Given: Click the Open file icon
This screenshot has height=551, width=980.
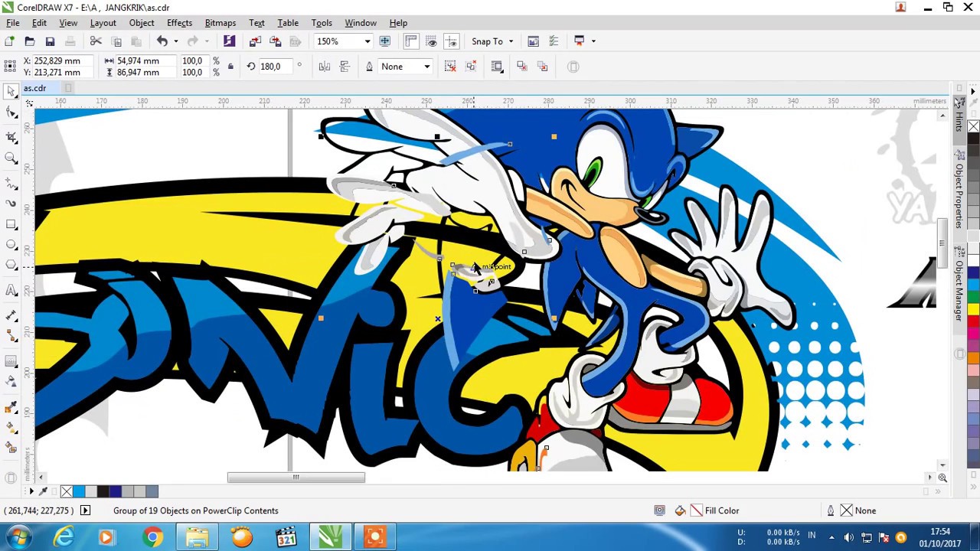Looking at the screenshot, I should tap(29, 41).
